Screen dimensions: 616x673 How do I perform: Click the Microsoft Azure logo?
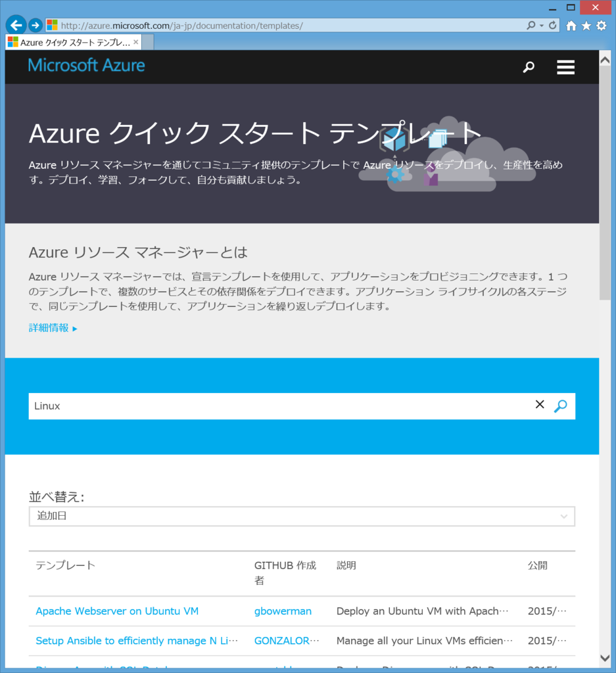tap(86, 65)
